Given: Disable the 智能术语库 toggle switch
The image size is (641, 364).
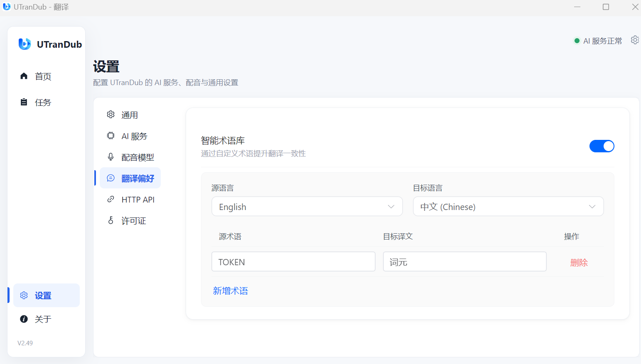Looking at the screenshot, I should [602, 146].
